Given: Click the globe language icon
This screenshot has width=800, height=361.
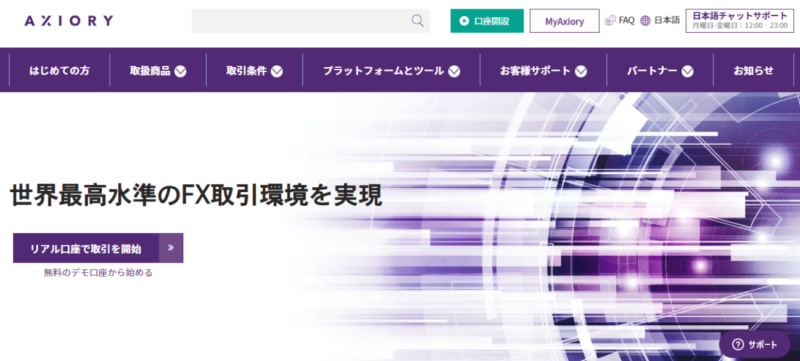Looking at the screenshot, I should [x=645, y=20].
